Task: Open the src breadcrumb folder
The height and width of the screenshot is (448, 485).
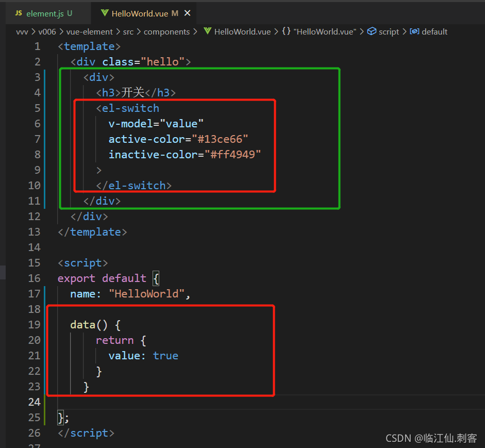Action: (x=128, y=32)
